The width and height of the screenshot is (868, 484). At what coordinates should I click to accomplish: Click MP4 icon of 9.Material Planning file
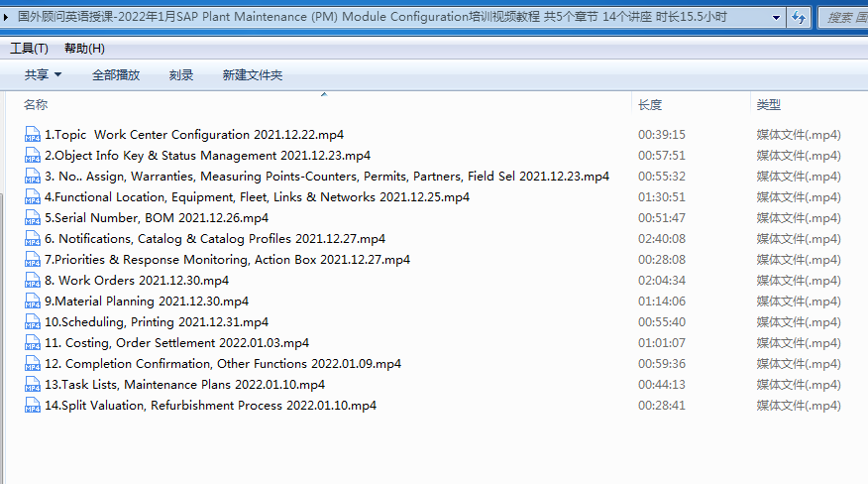click(33, 302)
